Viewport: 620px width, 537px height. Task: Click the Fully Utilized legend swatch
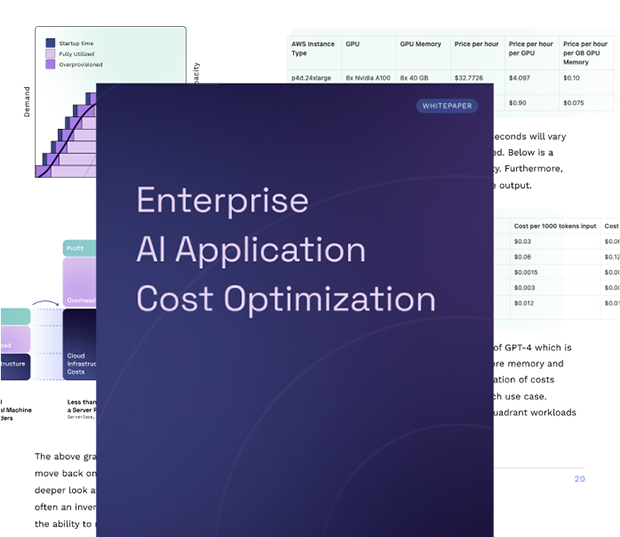50,53
